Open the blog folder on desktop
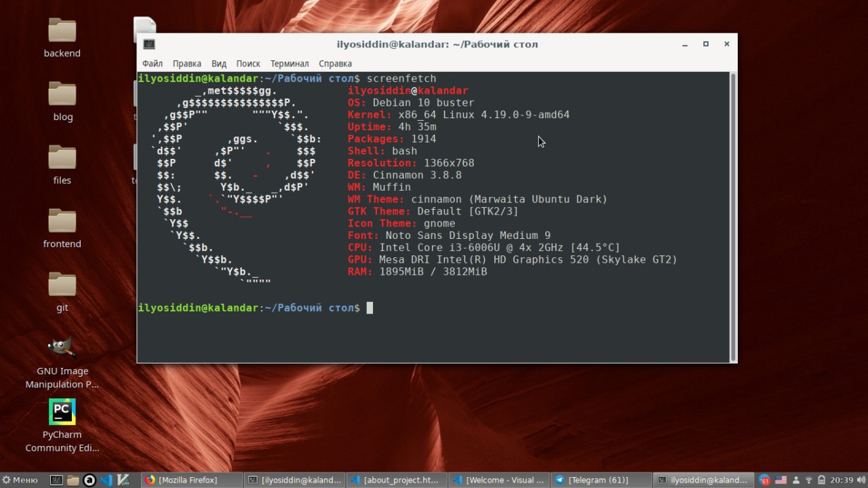 (x=62, y=101)
